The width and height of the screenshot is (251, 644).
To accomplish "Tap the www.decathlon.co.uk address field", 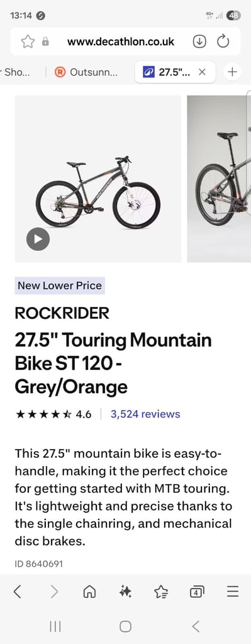I will pos(121,42).
